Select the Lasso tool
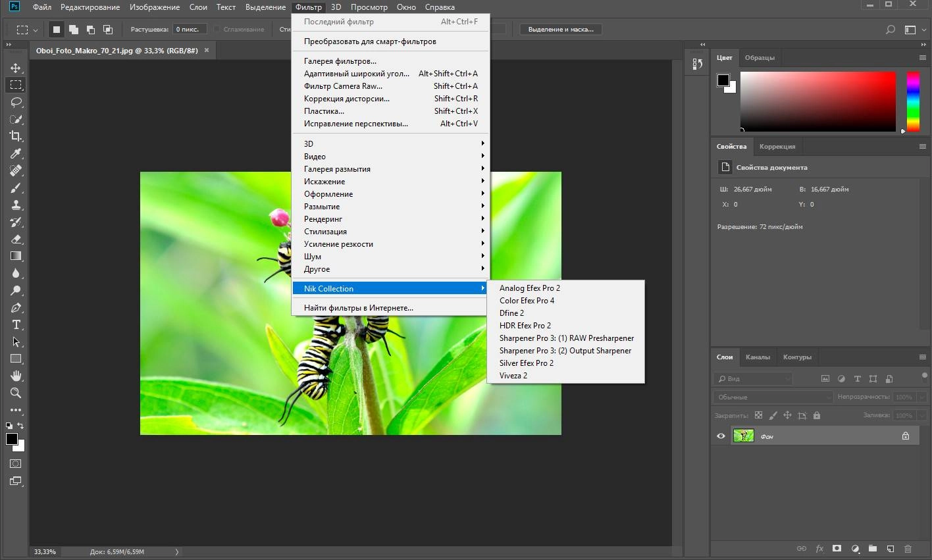Image resolution: width=932 pixels, height=560 pixels. pos(16,102)
